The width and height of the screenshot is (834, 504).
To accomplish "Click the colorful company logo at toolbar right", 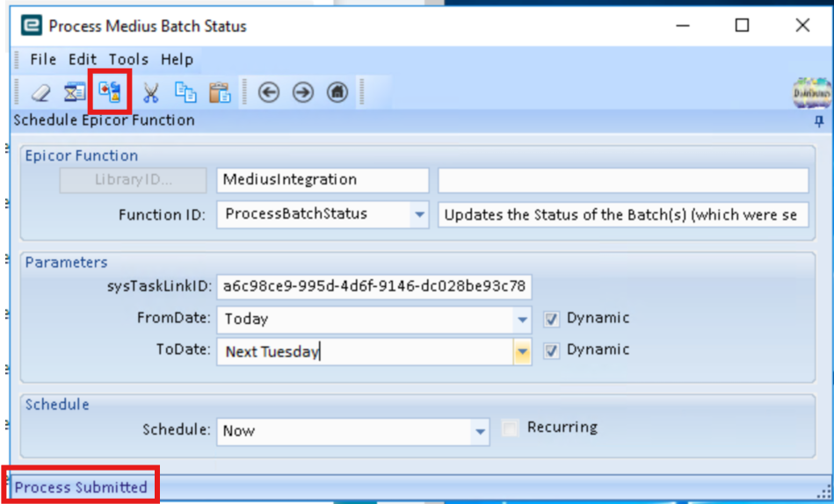I will point(812,93).
